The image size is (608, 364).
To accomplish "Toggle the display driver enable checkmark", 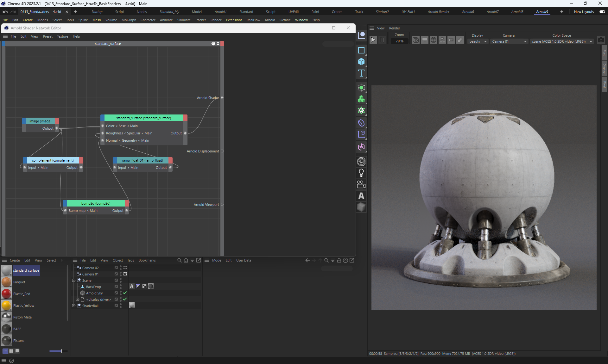I will pos(125,299).
